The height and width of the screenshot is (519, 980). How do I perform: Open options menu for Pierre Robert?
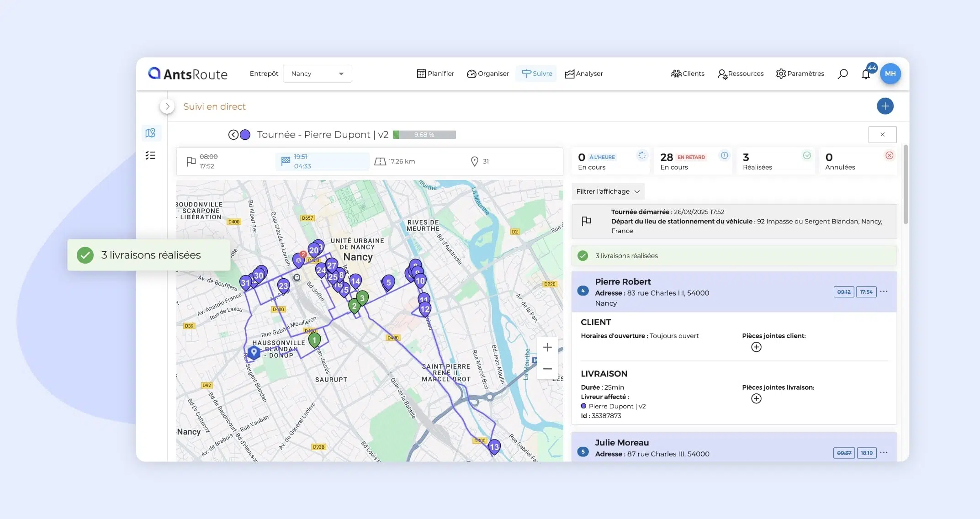tap(884, 291)
